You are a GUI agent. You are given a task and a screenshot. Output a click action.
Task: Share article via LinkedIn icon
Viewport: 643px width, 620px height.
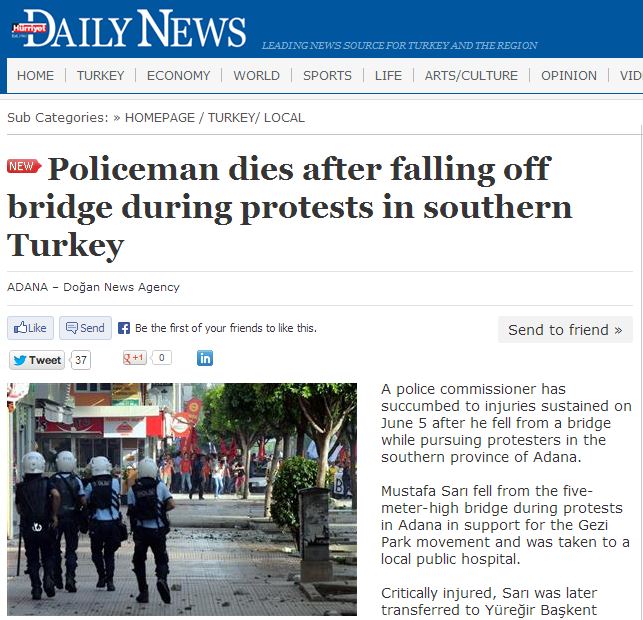point(205,358)
